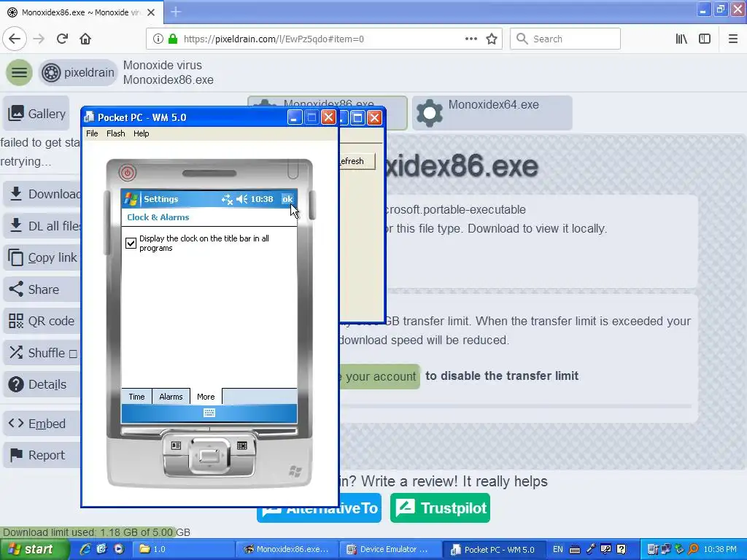Click the Trustpilot review button
This screenshot has width=747, height=560.
coord(440,508)
